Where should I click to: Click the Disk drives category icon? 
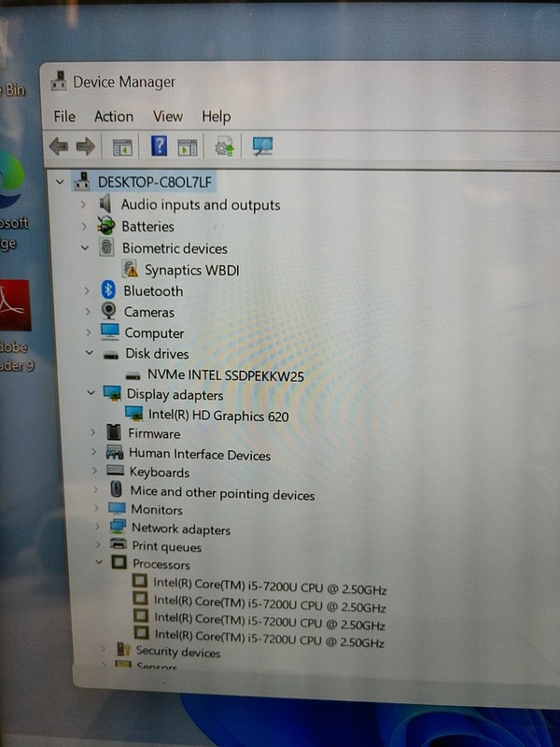point(111,355)
